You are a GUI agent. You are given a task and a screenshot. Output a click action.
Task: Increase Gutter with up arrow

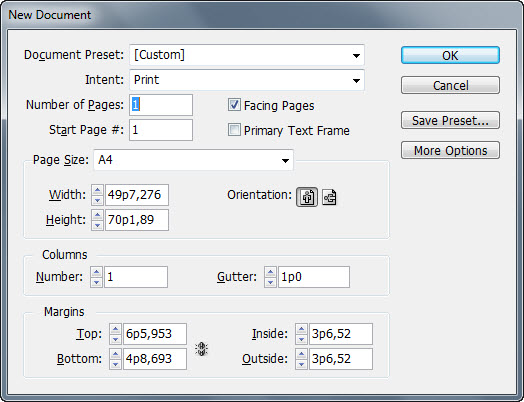[x=270, y=272]
